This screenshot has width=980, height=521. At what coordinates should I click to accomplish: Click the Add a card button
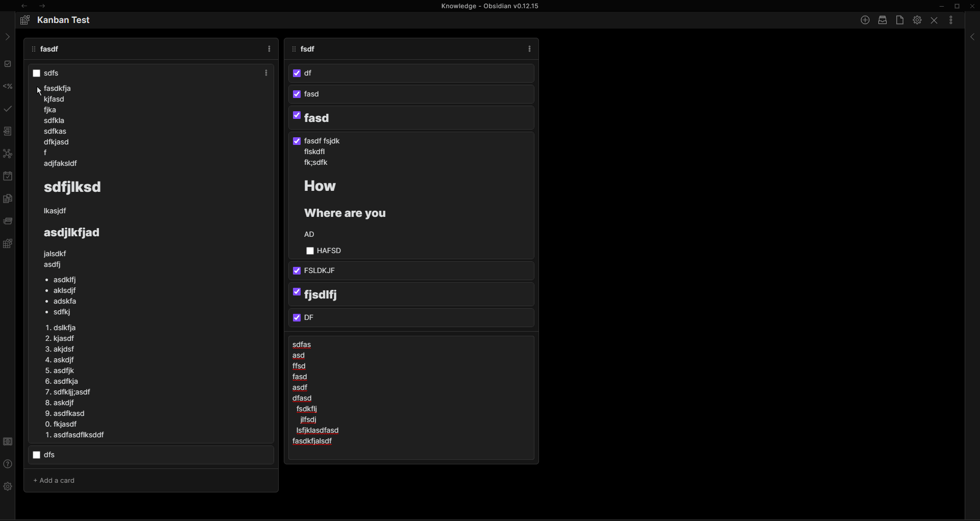tap(54, 480)
